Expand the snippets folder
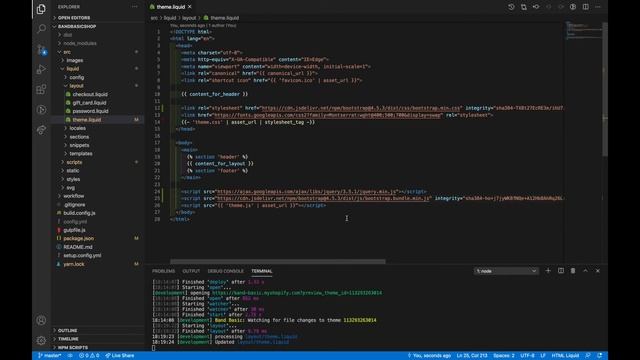The image size is (640, 360). pos(98,145)
